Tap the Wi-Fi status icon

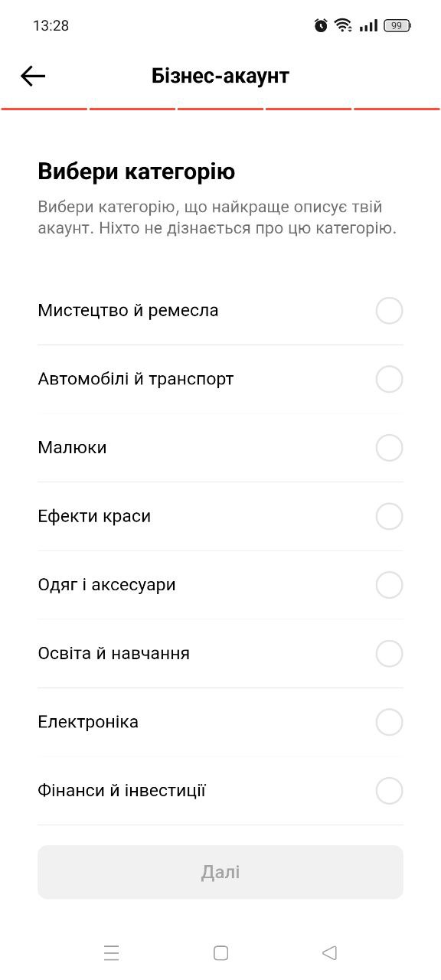(342, 25)
